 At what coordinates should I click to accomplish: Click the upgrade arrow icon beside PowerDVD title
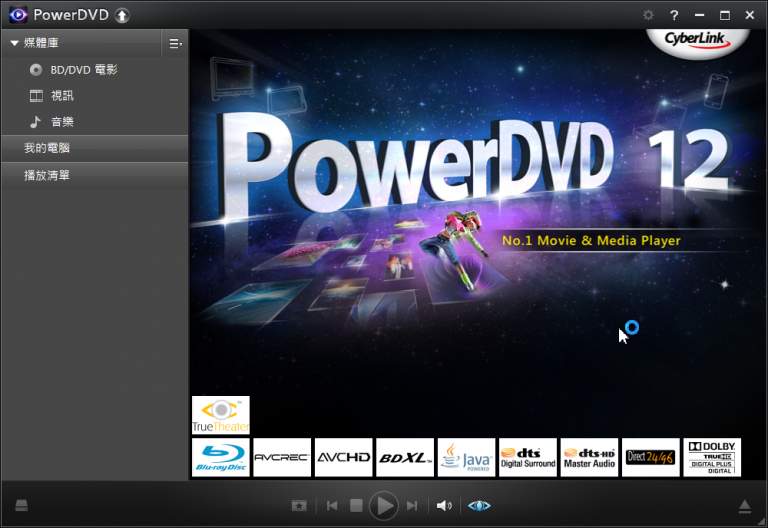tap(122, 16)
